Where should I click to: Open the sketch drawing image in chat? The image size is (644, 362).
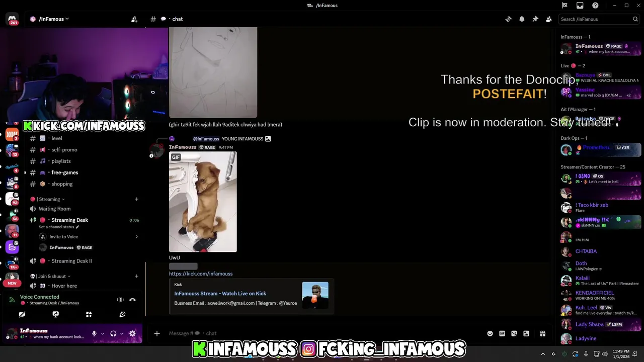213,72
